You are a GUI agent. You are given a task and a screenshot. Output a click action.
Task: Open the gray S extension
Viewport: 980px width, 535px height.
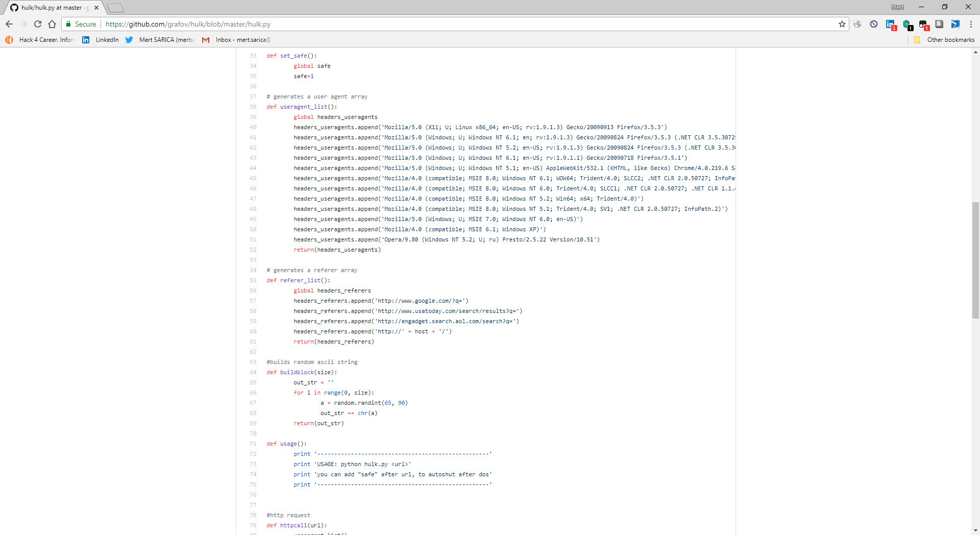click(x=939, y=24)
